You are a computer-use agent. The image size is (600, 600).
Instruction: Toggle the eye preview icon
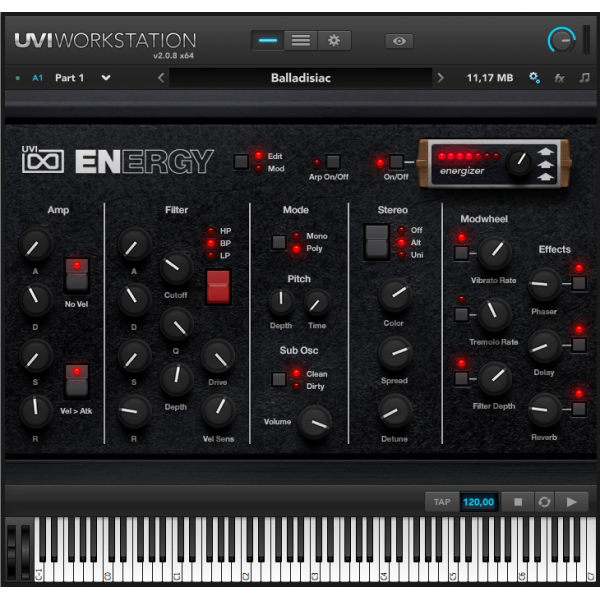point(399,41)
